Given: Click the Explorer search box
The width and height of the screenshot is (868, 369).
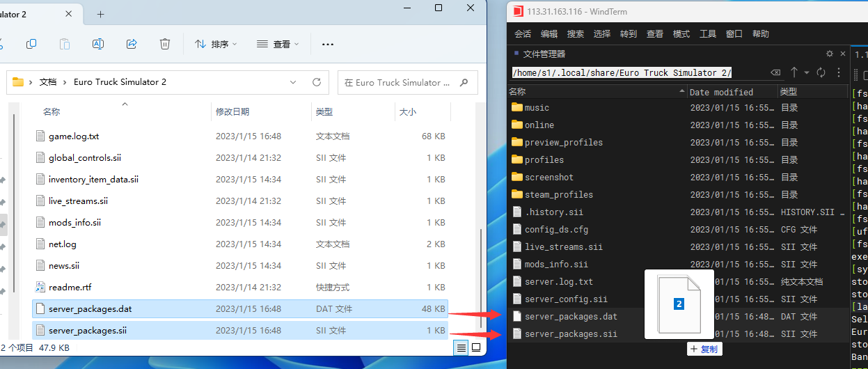Looking at the screenshot, I should click(x=408, y=82).
